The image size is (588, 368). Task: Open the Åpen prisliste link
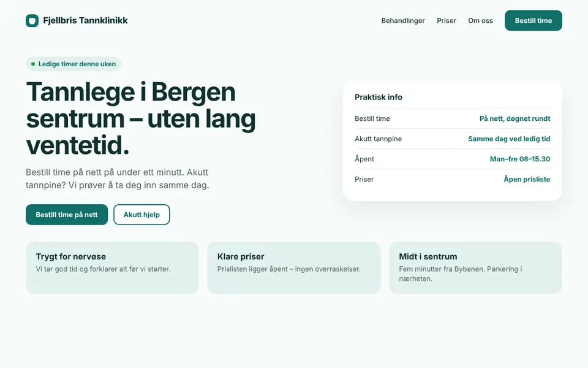(527, 180)
